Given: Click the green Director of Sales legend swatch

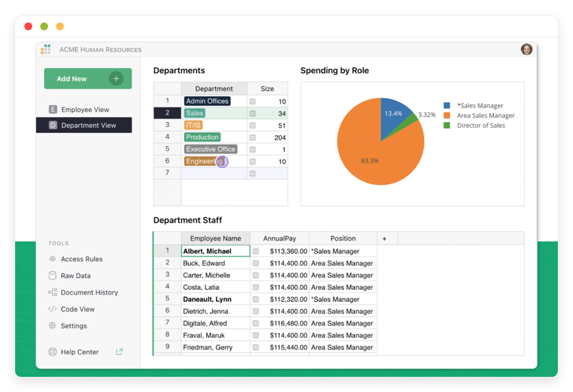Looking at the screenshot, I should click(447, 125).
